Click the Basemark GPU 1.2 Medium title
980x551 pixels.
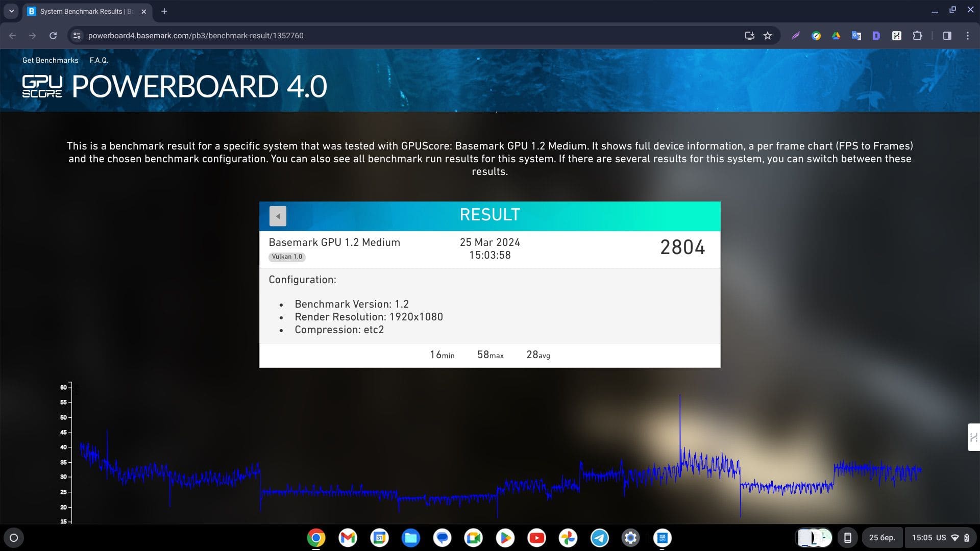coord(334,242)
